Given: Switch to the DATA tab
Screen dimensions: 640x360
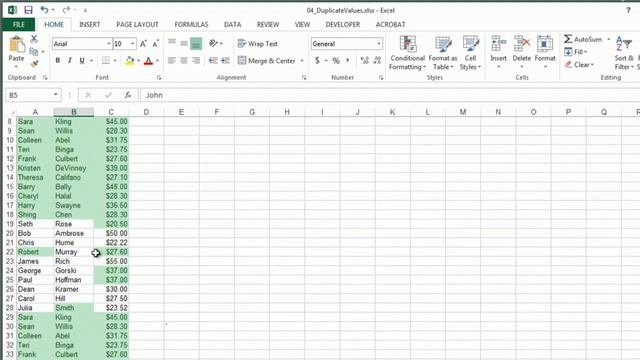Looking at the screenshot, I should coord(232,24).
